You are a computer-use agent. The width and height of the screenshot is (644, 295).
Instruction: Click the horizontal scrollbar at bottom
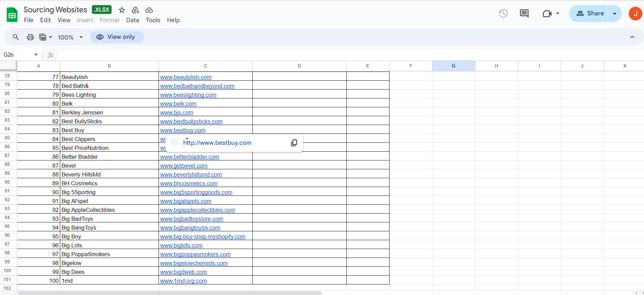tap(169, 293)
